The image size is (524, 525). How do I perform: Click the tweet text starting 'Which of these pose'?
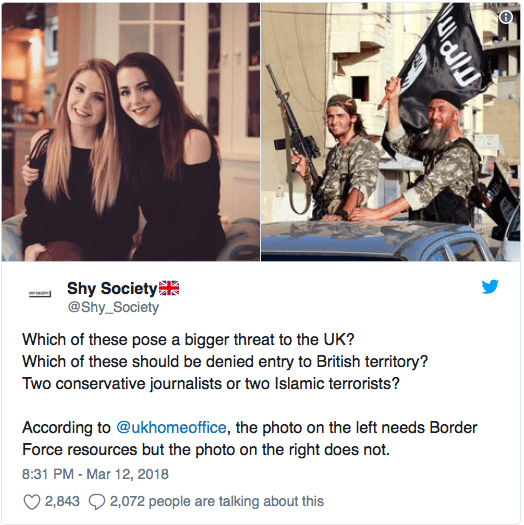point(188,340)
